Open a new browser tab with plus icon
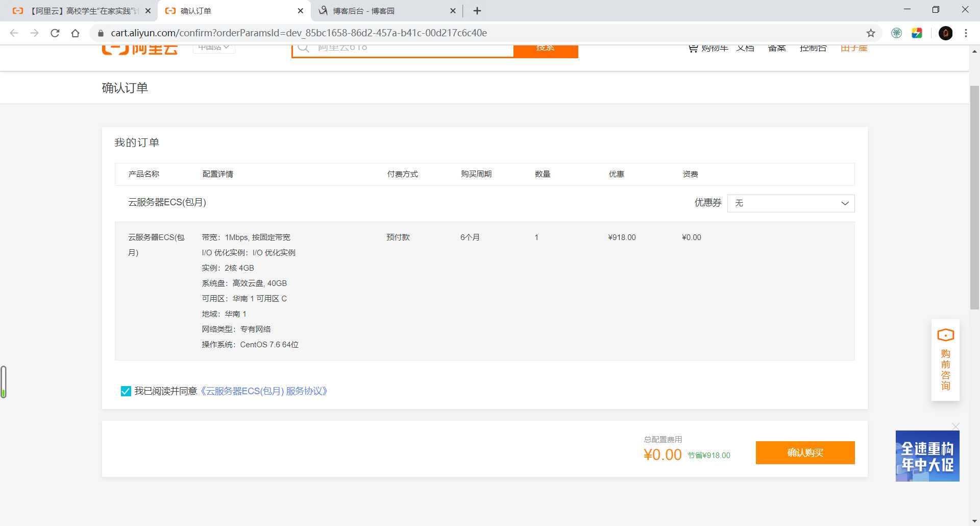The image size is (980, 526). pyautogui.click(x=477, y=11)
